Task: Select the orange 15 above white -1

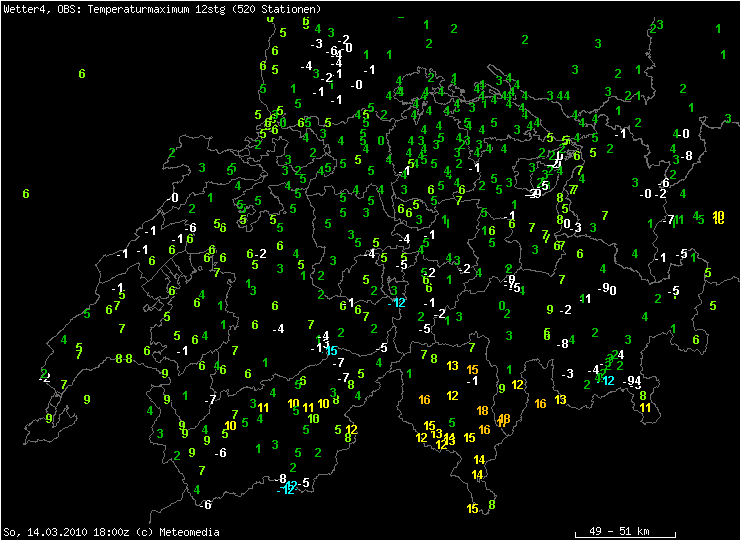Action: pyautogui.click(x=473, y=370)
